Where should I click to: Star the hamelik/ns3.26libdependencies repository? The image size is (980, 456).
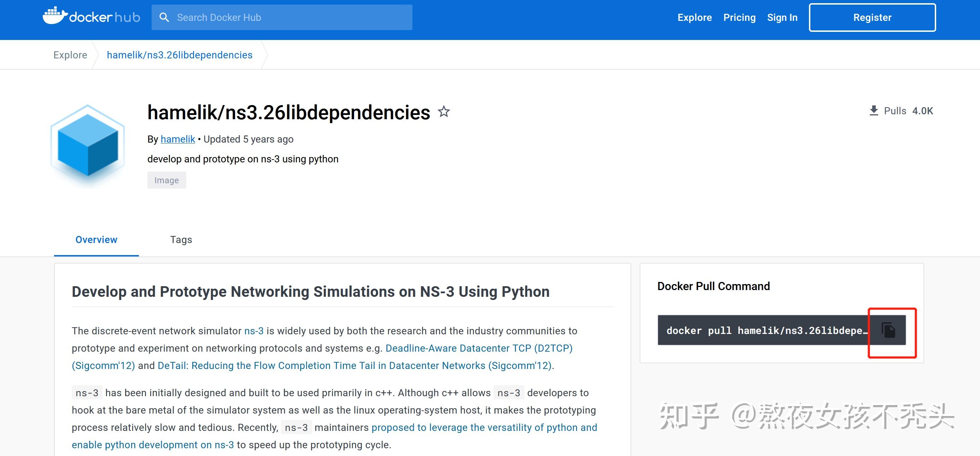click(444, 112)
